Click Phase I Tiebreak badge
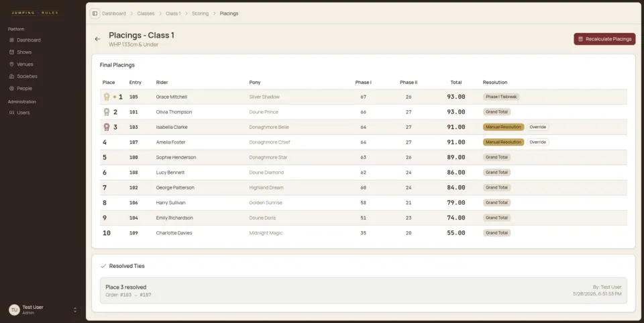 [501, 97]
